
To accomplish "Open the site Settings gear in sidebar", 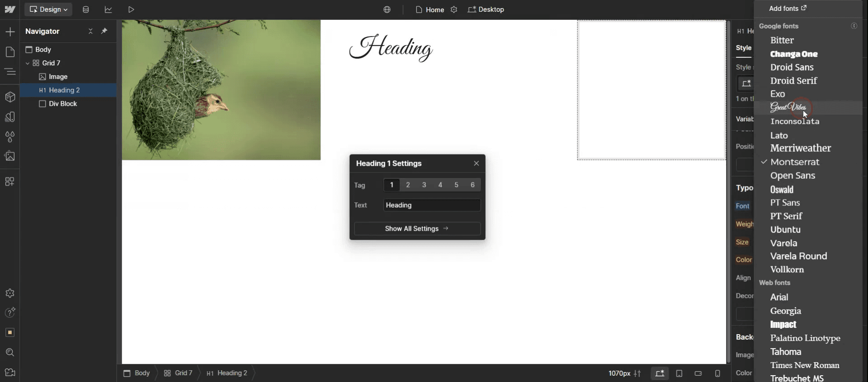I will [x=10, y=293].
